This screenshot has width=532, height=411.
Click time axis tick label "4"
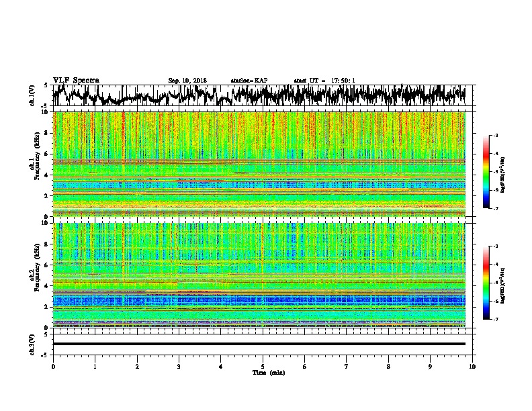[x=220, y=367]
